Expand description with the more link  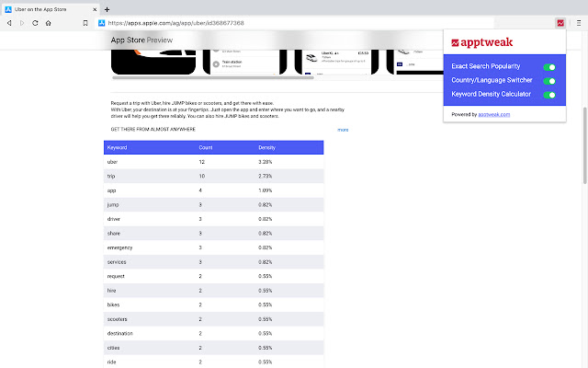[343, 130]
